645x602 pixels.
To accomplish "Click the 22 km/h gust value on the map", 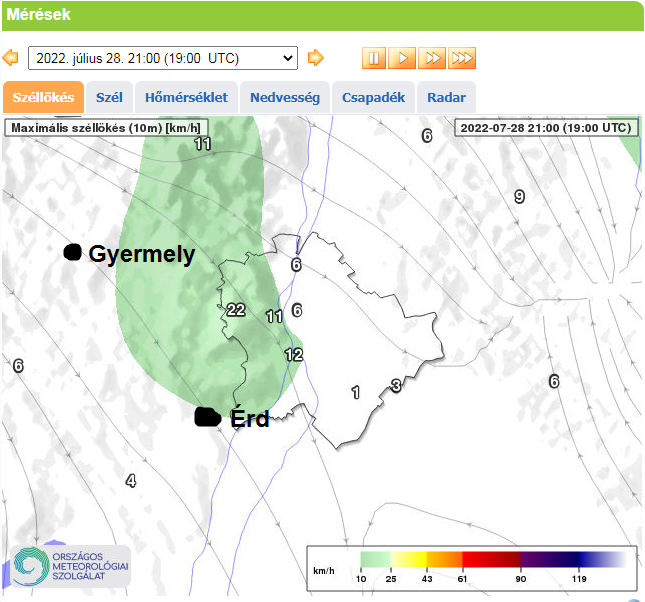I will (x=236, y=310).
